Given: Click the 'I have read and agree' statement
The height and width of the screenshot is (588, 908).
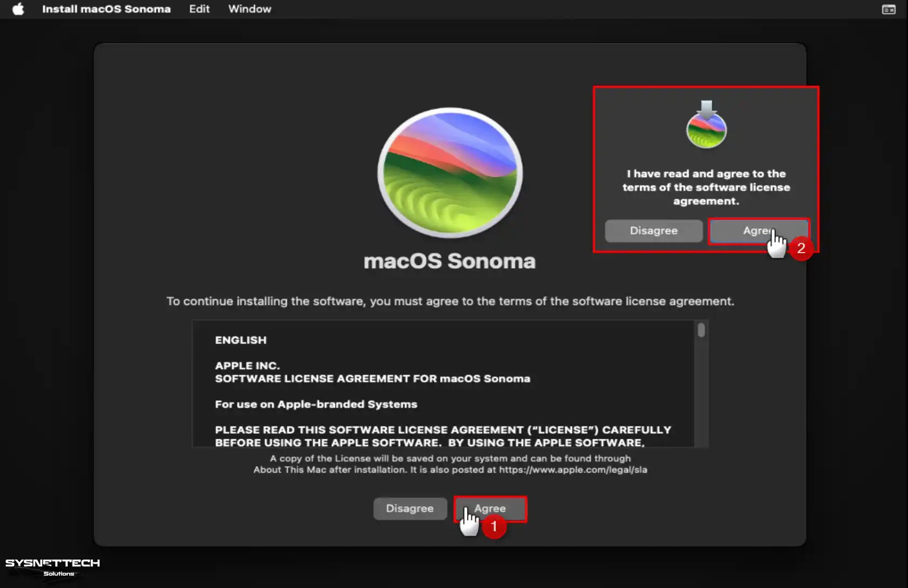Looking at the screenshot, I should [706, 187].
